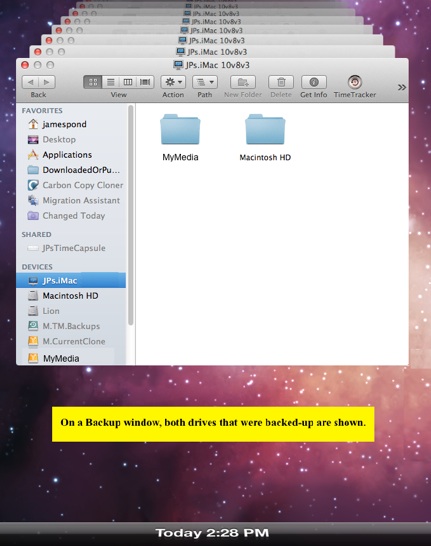Select the M.TM.Backups drive
This screenshot has width=431, height=546.
click(71, 326)
